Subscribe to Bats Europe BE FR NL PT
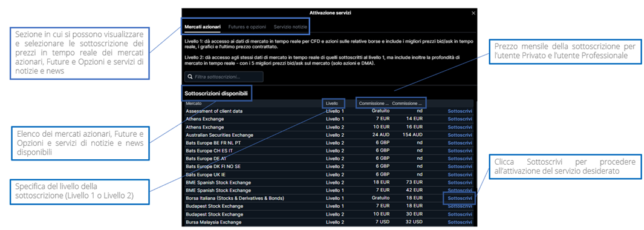 point(460,143)
